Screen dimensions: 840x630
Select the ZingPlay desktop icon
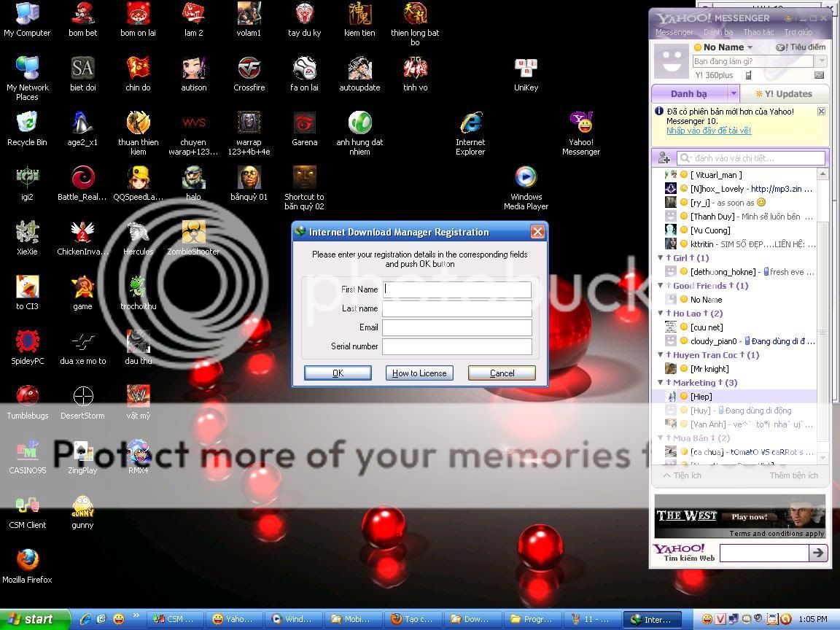pos(82,456)
